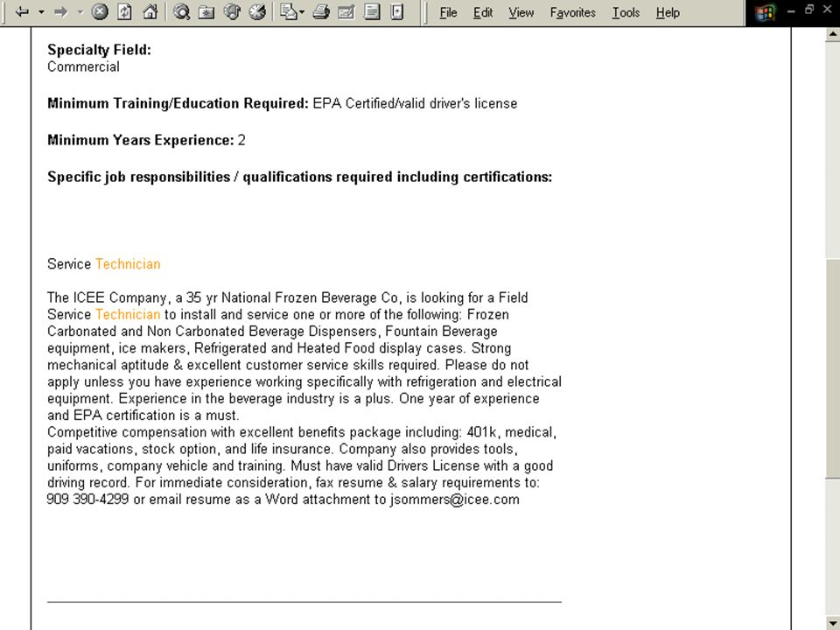
Task: Open the Discuss toolbar icon
Action: (x=372, y=11)
